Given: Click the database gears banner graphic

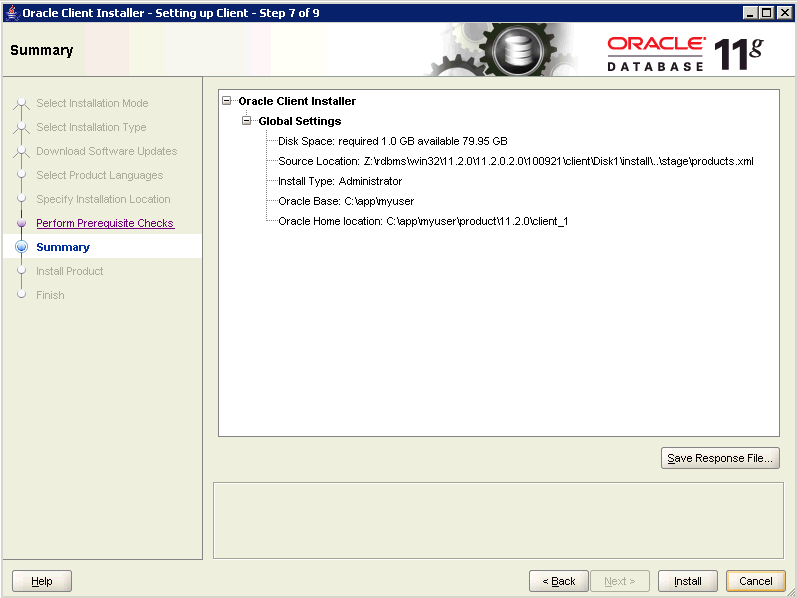Looking at the screenshot, I should (507, 50).
